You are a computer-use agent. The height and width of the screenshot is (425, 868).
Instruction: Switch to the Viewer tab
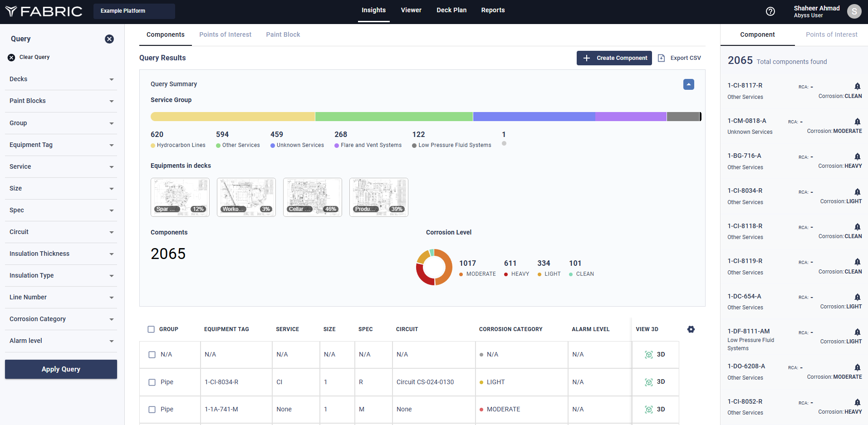point(411,10)
